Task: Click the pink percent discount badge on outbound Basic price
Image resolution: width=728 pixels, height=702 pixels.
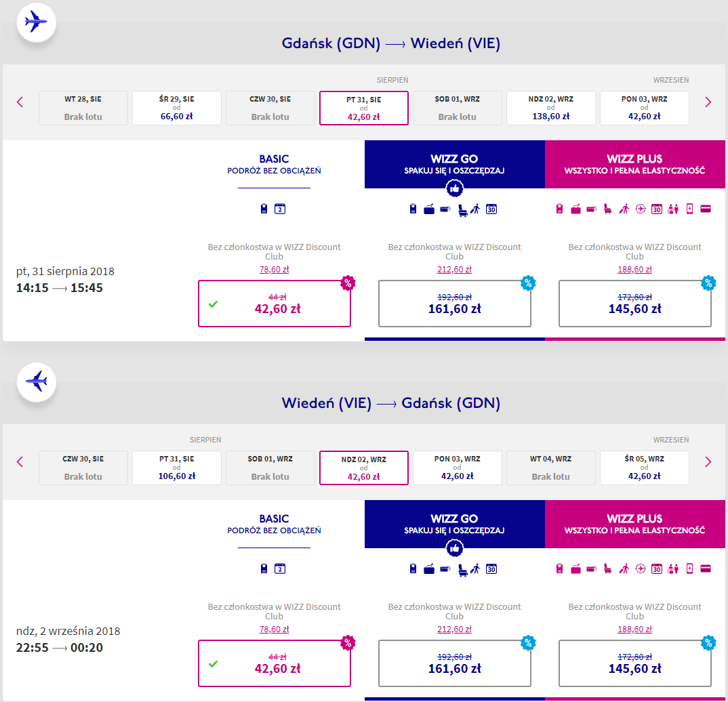Action: coord(348,283)
